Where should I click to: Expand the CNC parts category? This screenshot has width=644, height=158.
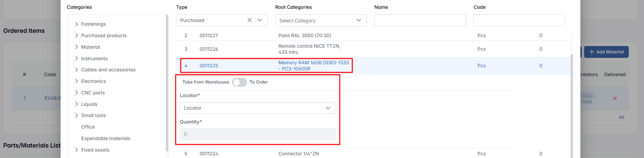pyautogui.click(x=76, y=93)
